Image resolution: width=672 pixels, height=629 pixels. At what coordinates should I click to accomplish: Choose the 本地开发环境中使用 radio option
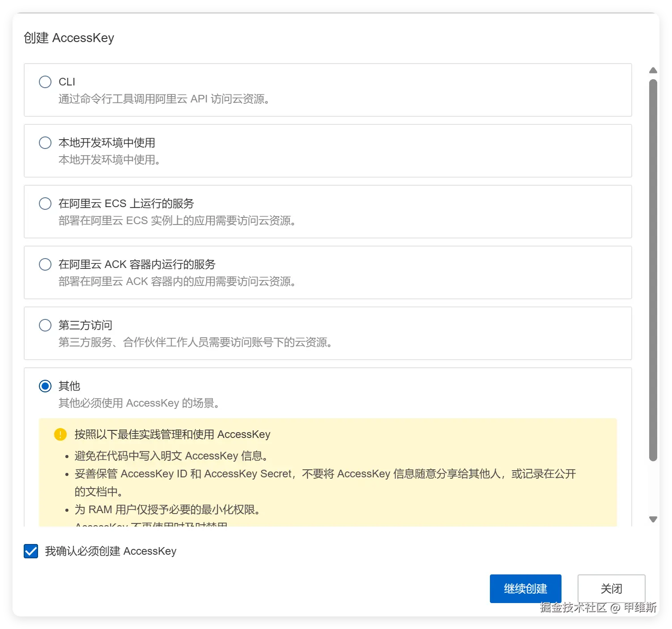click(45, 143)
